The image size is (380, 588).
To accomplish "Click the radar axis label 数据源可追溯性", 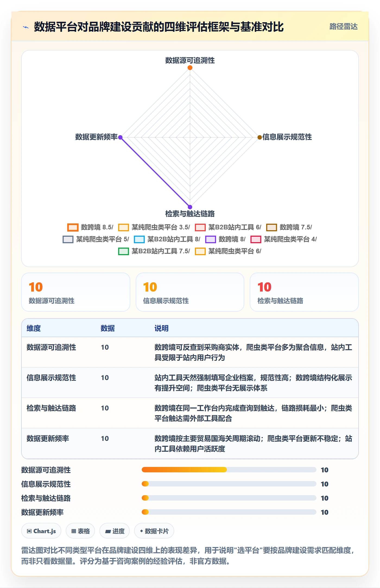I will click(190, 60).
